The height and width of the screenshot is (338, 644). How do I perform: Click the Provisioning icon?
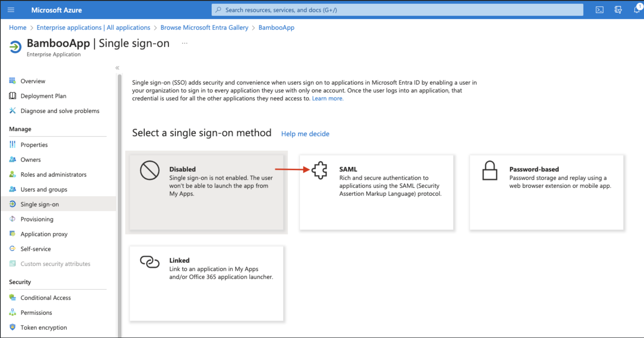click(12, 219)
